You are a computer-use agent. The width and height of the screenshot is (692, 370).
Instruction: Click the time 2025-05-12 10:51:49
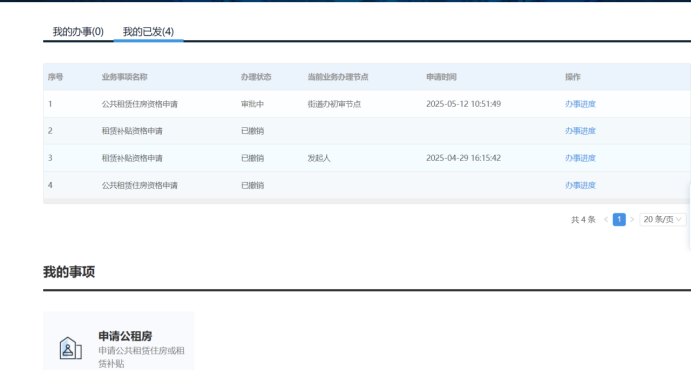pos(463,104)
